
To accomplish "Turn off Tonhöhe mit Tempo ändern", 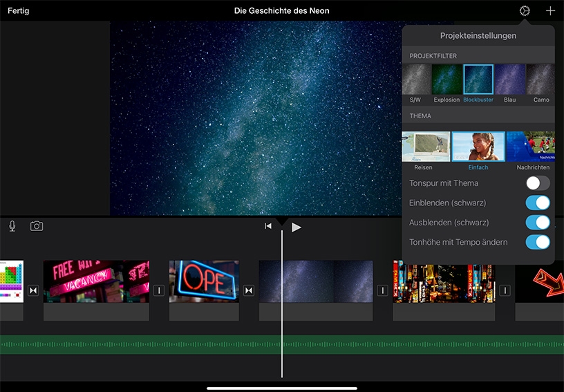I will click(x=538, y=242).
